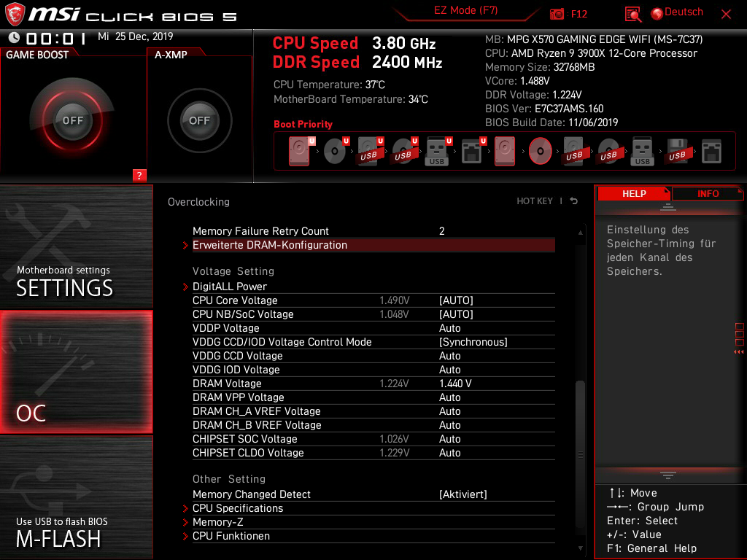This screenshot has height=560, width=747.
Task: Click the HOT KEY link
Action: [x=535, y=201]
